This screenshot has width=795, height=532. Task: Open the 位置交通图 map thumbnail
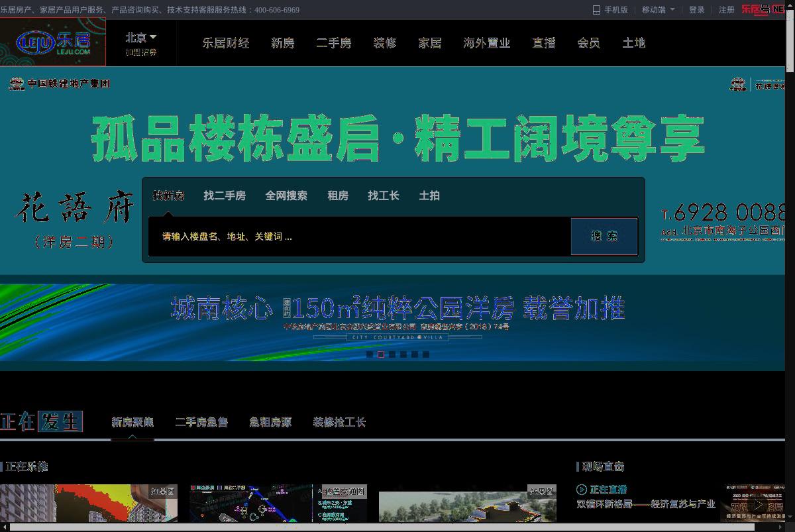tap(278, 504)
